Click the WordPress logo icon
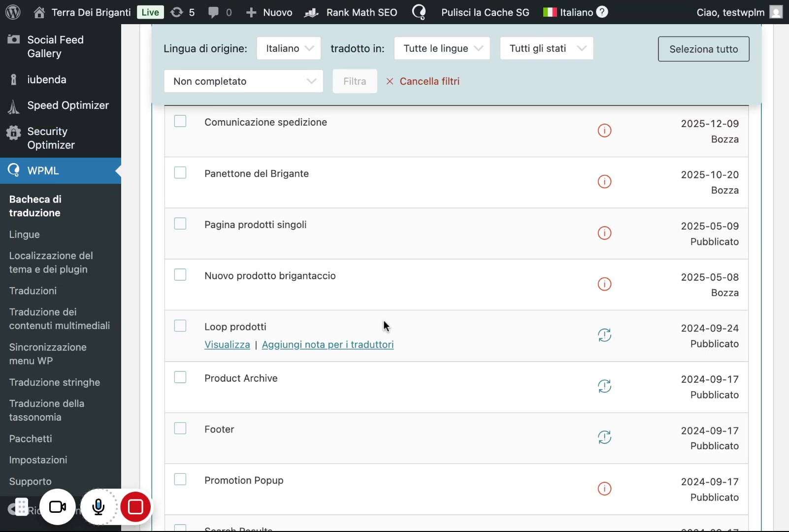This screenshot has height=532, width=789. coord(13,12)
